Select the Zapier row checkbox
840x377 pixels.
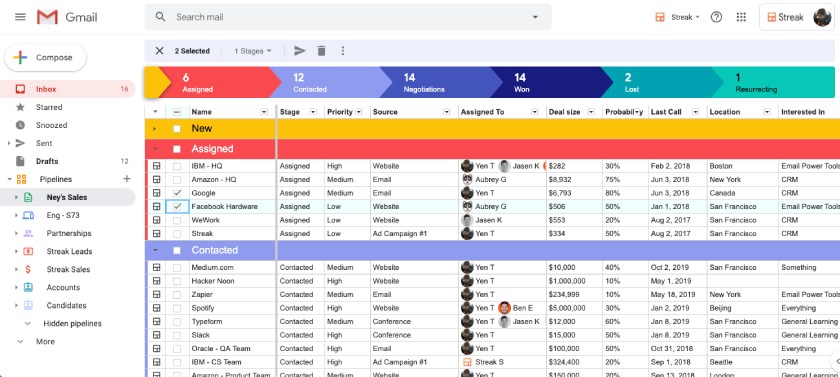point(177,295)
